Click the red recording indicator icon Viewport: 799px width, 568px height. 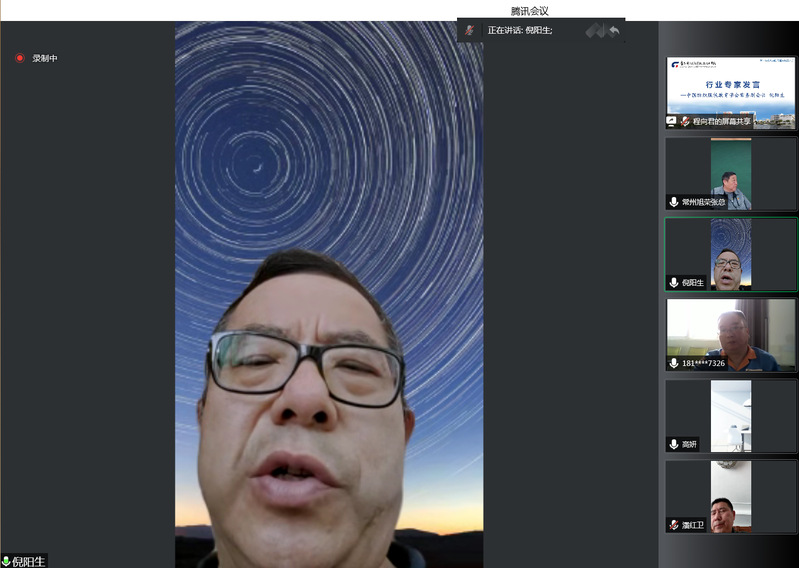(19, 58)
